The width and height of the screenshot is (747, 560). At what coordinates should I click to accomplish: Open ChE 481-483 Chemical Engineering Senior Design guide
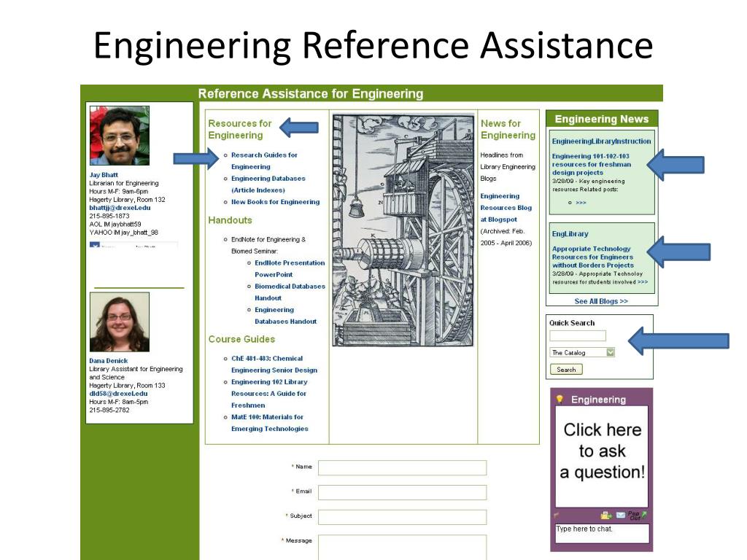(x=274, y=365)
